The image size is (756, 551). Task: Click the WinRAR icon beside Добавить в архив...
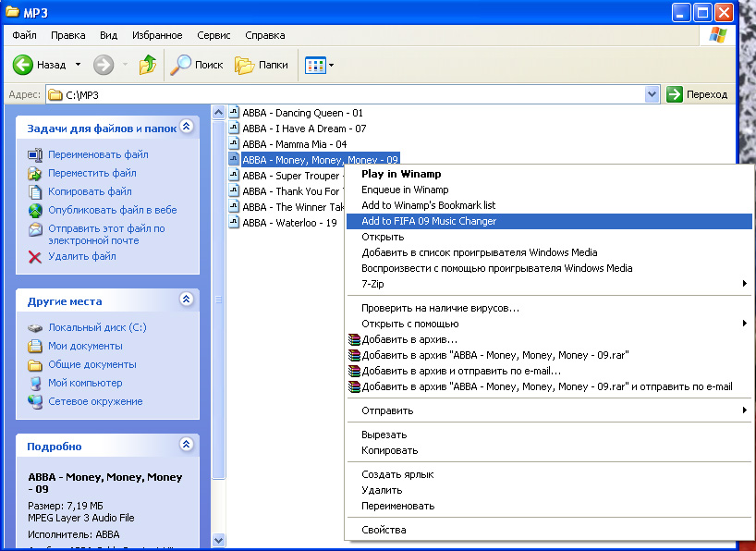pos(354,339)
